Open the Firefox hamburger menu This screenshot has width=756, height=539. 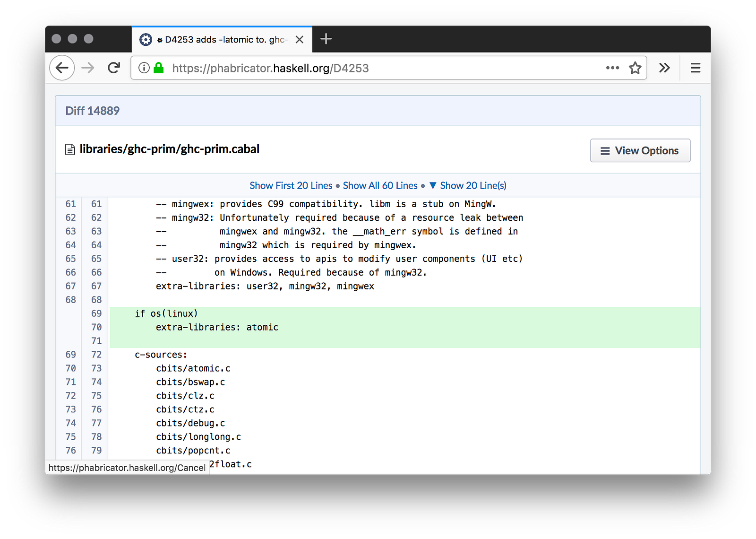695,68
